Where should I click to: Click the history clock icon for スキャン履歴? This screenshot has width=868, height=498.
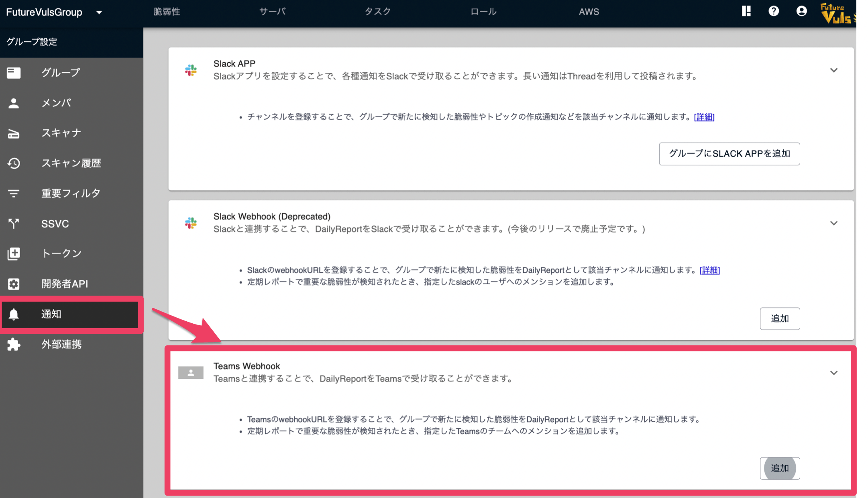click(14, 163)
